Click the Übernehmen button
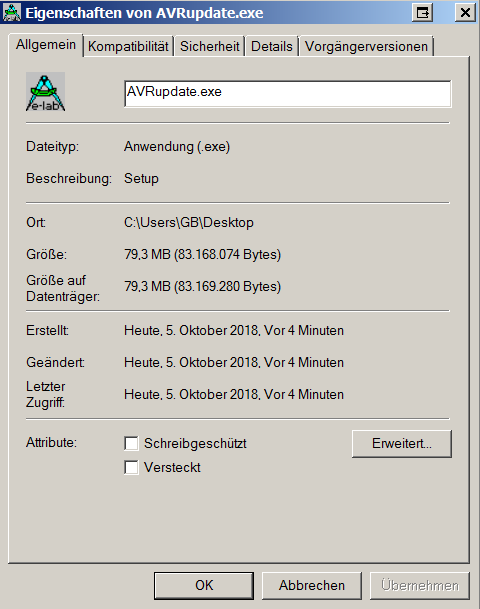 point(420,585)
